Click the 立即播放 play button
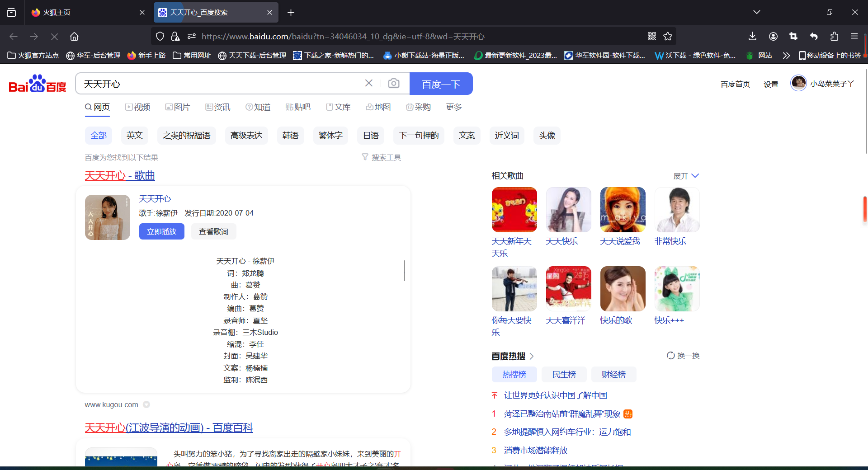The height and width of the screenshot is (470, 868). (162, 231)
